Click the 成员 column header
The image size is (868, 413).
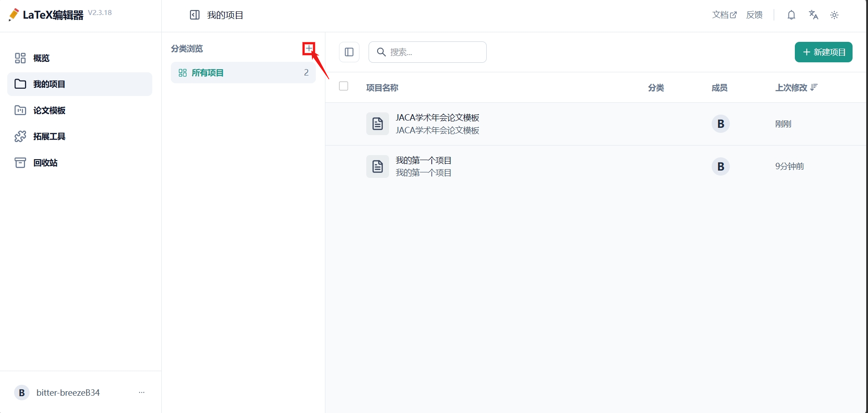719,88
